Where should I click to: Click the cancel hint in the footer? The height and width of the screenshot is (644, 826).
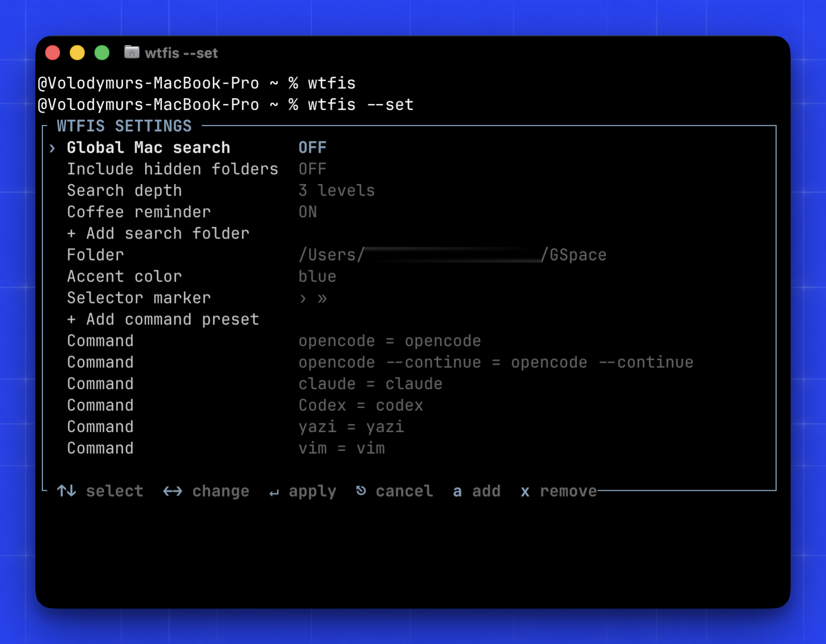point(404,491)
